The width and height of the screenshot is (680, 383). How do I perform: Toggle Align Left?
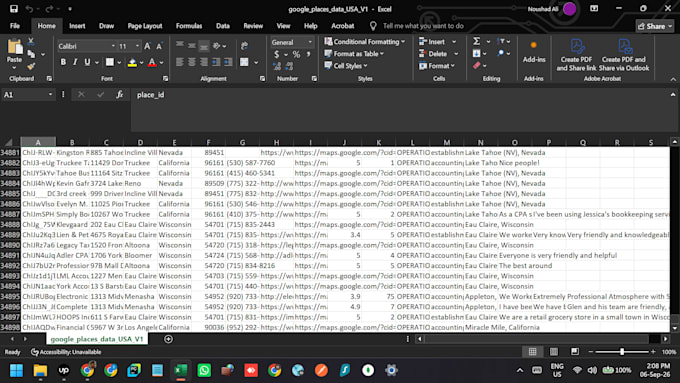point(180,62)
